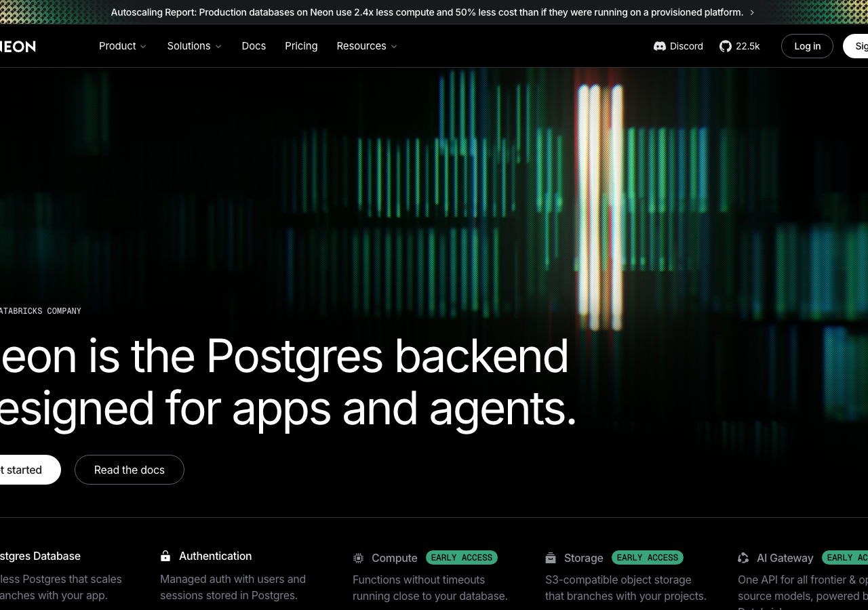This screenshot has height=610, width=868.
Task: Open the Storage feature heading
Action: point(584,558)
